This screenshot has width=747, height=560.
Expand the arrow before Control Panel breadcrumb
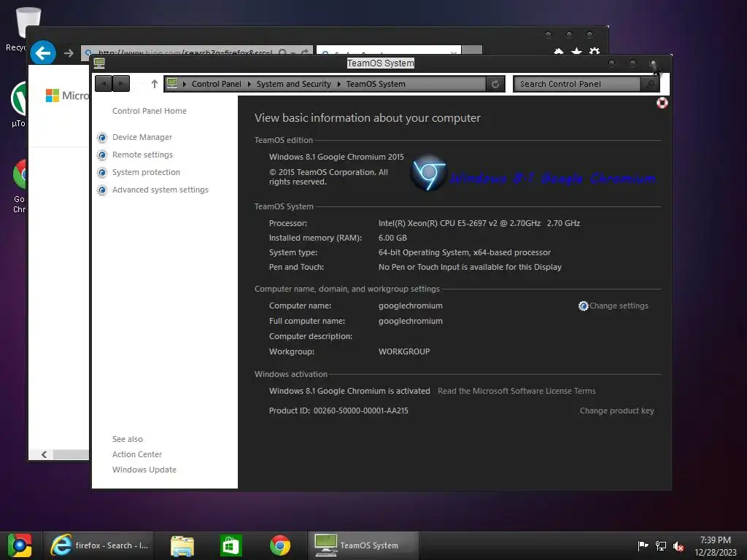click(185, 84)
